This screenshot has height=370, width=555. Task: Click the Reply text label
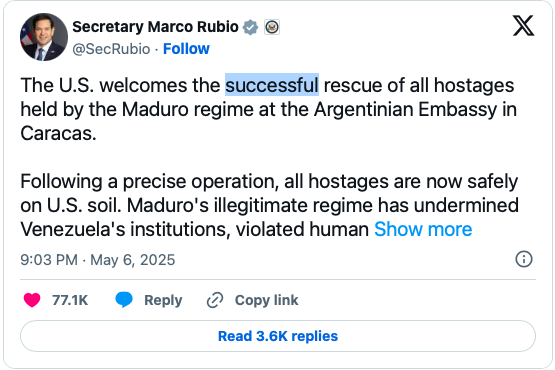[163, 300]
